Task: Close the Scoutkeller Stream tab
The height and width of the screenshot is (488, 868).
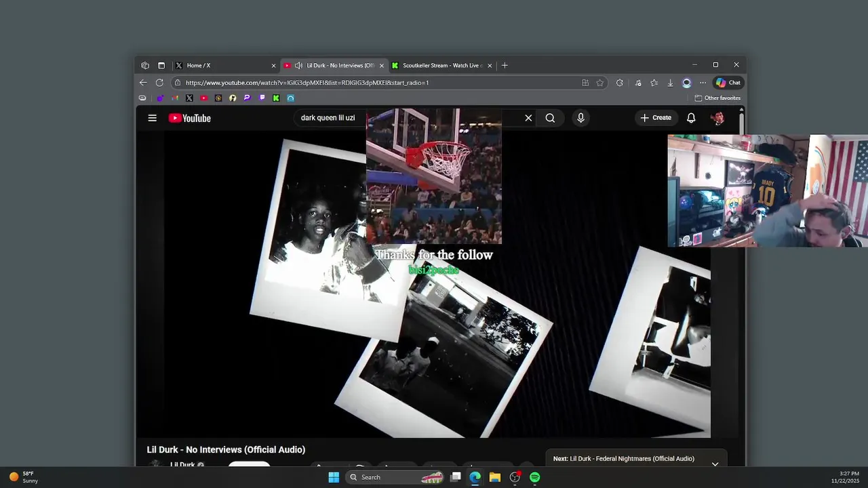Action: [x=490, y=66]
